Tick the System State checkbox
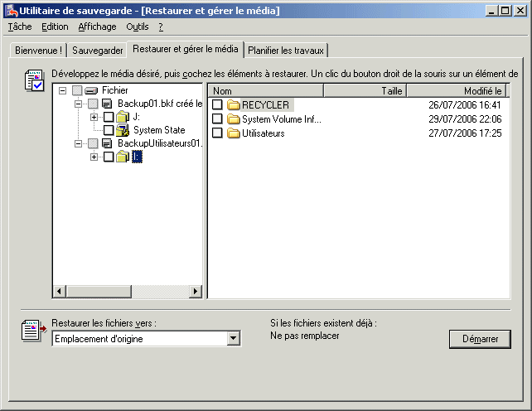 pos(109,130)
